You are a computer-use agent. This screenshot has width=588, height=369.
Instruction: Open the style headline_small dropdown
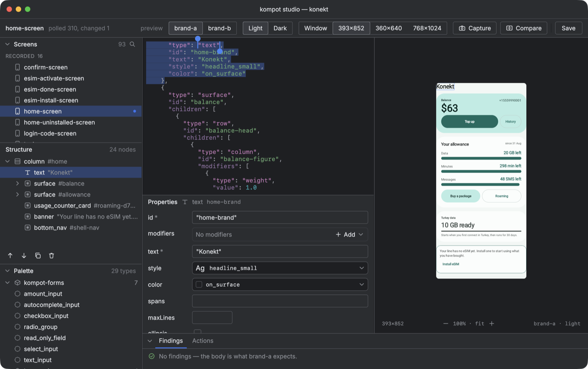pyautogui.click(x=280, y=268)
